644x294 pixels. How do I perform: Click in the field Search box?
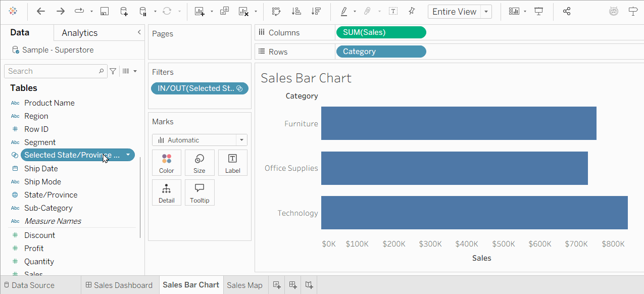(56, 71)
